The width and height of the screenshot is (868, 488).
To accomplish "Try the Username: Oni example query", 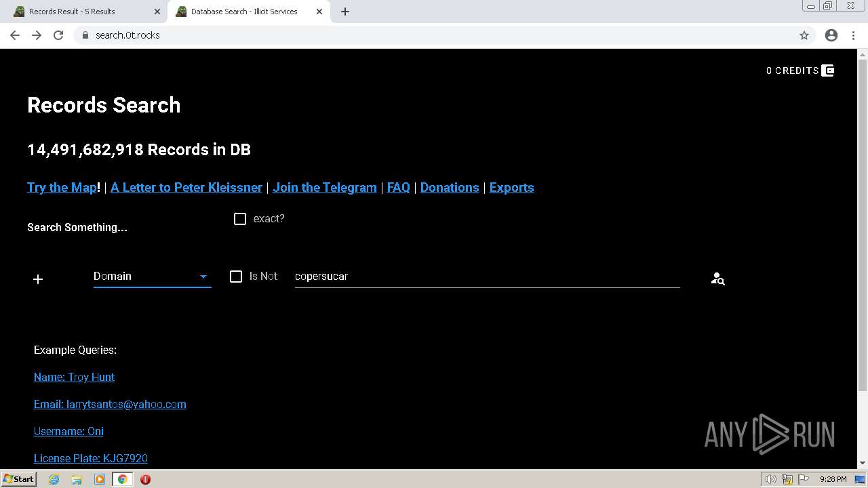I will pyautogui.click(x=68, y=432).
